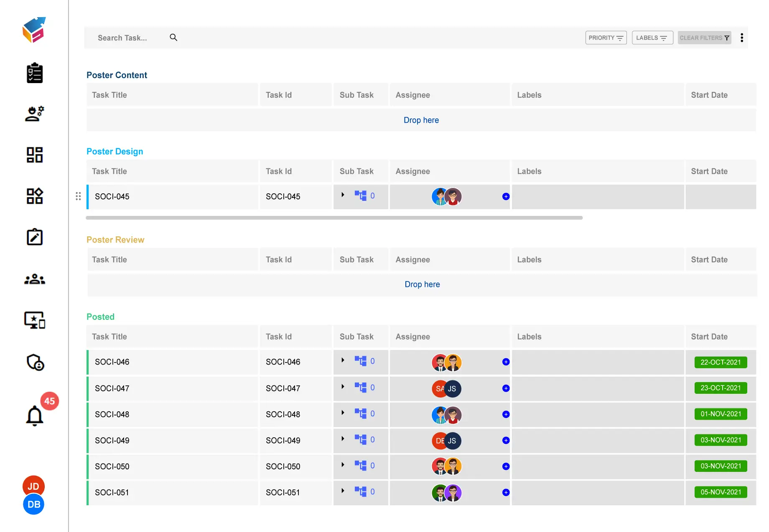
Task: Select the team members sidebar icon
Action: click(x=34, y=279)
